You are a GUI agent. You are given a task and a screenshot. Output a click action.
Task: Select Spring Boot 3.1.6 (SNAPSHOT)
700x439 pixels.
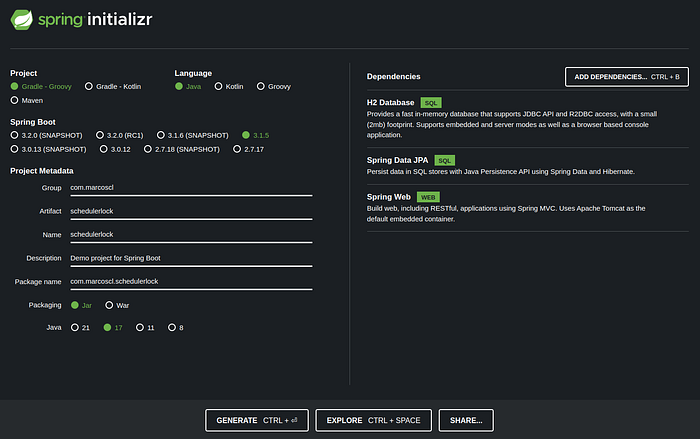pyautogui.click(x=193, y=135)
